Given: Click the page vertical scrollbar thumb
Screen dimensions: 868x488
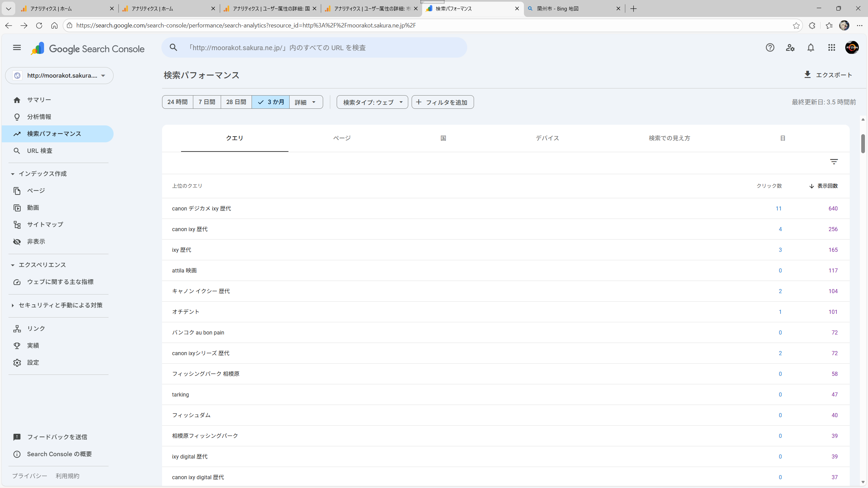Looking at the screenshot, I should (863, 144).
